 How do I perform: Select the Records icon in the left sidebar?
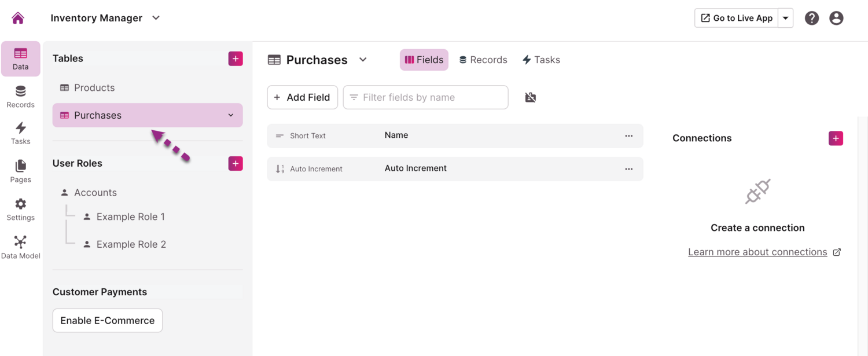[20, 96]
